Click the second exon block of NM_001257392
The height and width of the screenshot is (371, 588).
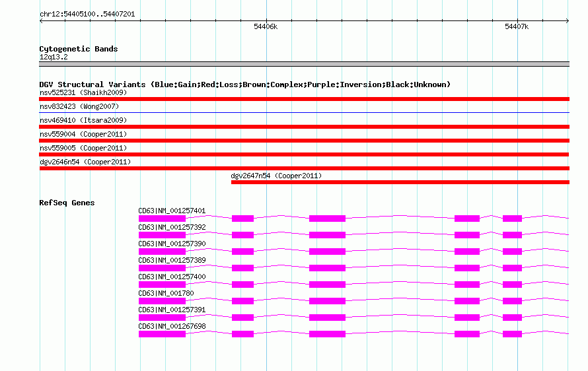point(242,235)
